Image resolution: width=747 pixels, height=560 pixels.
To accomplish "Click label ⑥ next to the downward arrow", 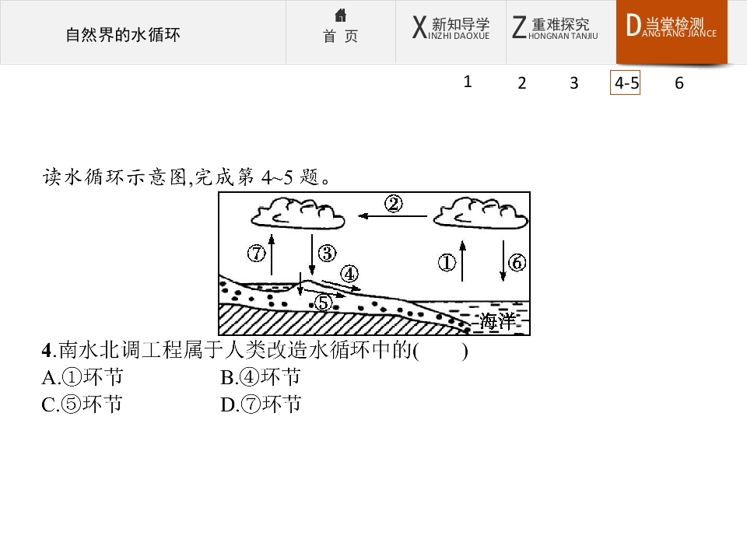I will (517, 262).
